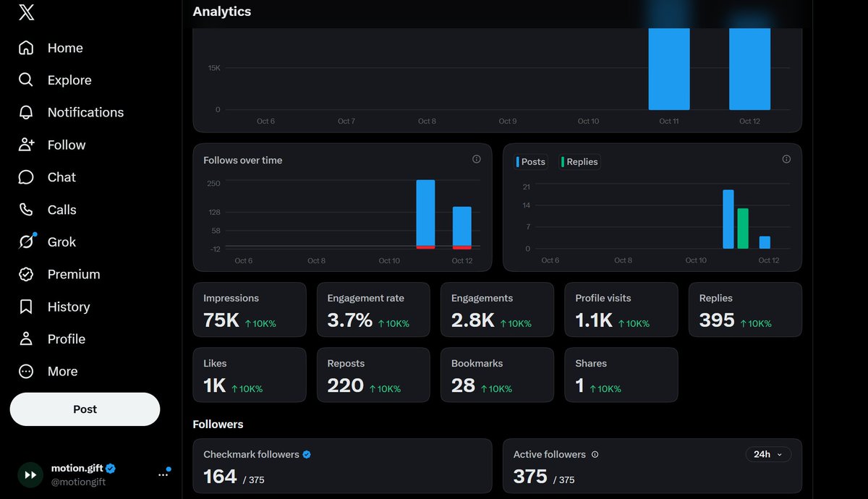868x499 pixels.
Task: Go to Home in navigation
Action: [x=65, y=48]
